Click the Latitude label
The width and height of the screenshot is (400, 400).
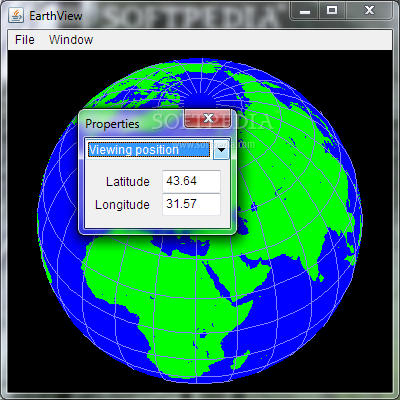[128, 182]
